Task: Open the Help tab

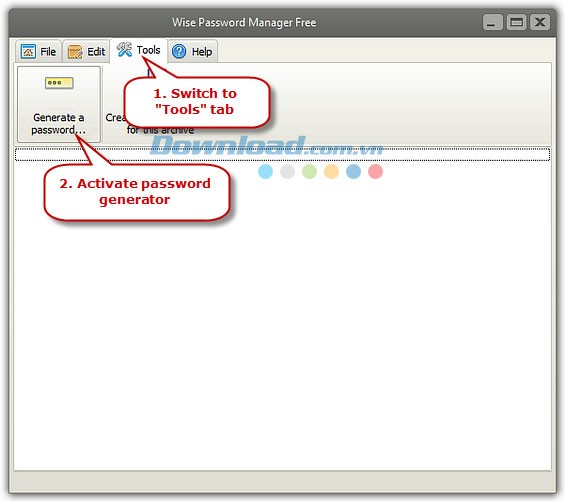Action: 192,52
